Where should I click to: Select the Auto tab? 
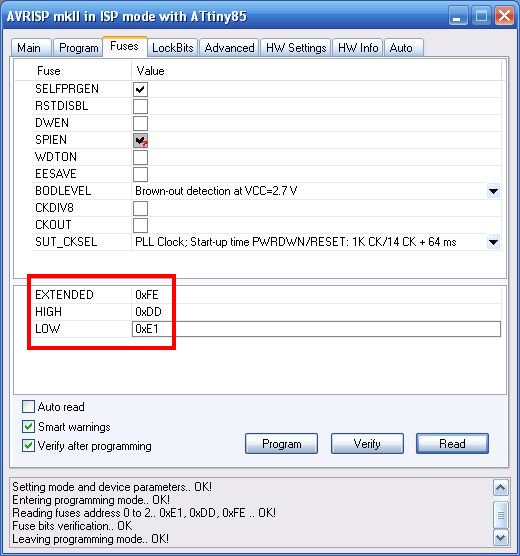click(403, 48)
